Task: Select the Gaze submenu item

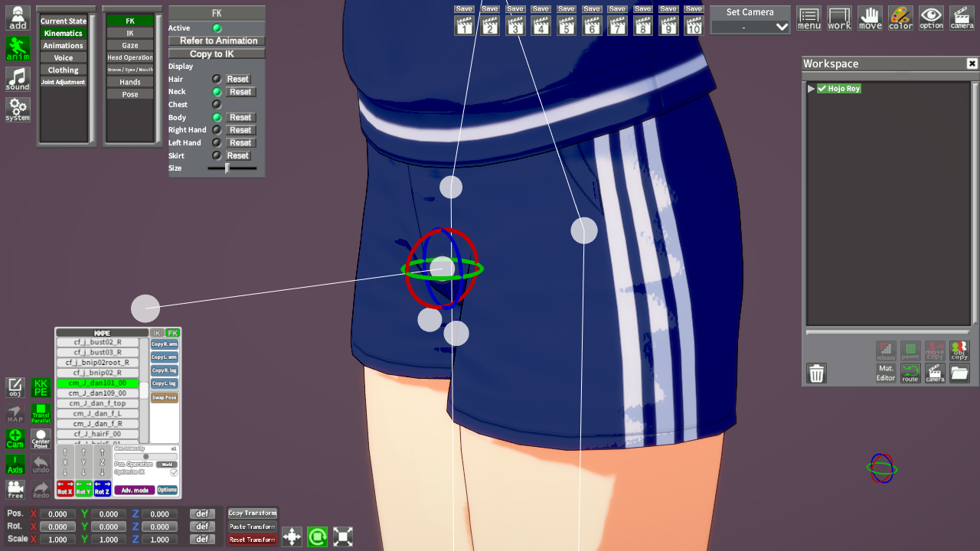Action: point(130,46)
